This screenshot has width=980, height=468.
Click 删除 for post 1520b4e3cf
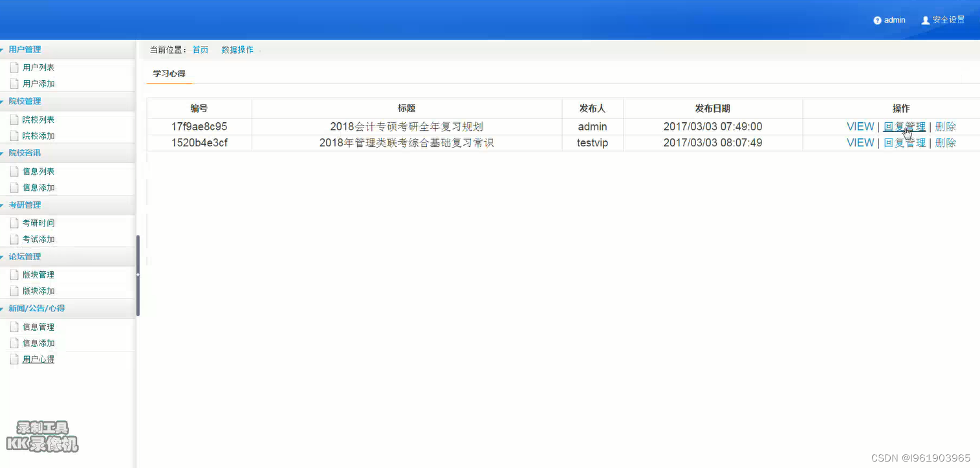pyautogui.click(x=946, y=143)
